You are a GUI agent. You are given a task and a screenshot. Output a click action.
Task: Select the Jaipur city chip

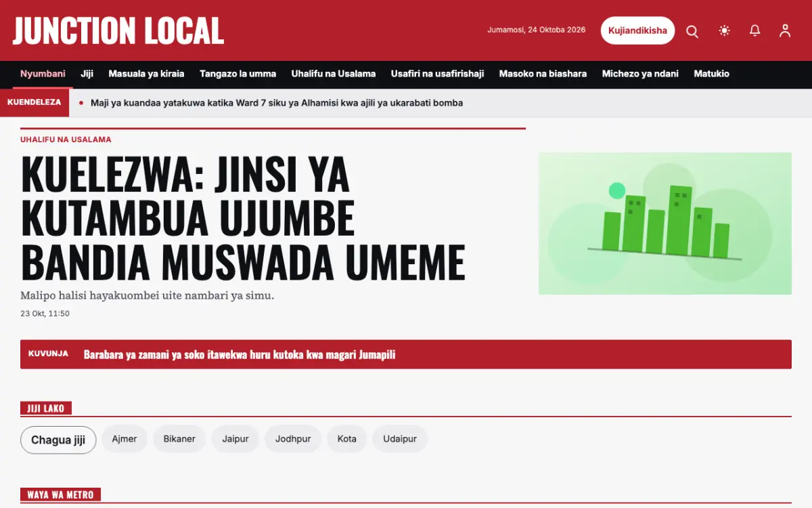click(x=235, y=439)
